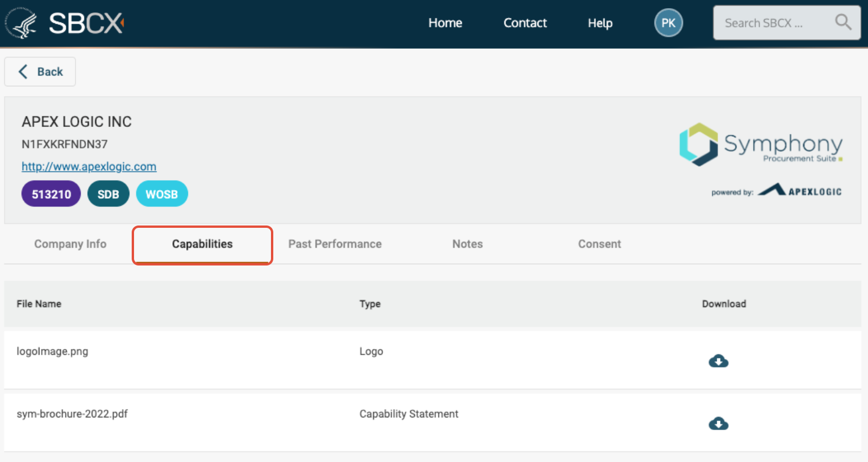Switch to the Past Performance tab

[335, 244]
